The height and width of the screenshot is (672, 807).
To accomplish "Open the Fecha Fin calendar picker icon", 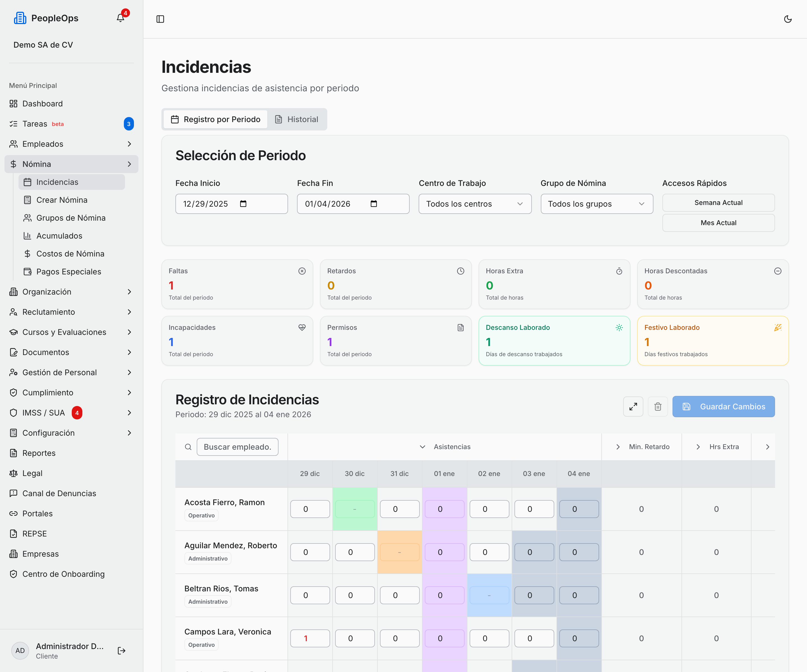I will pos(374,204).
